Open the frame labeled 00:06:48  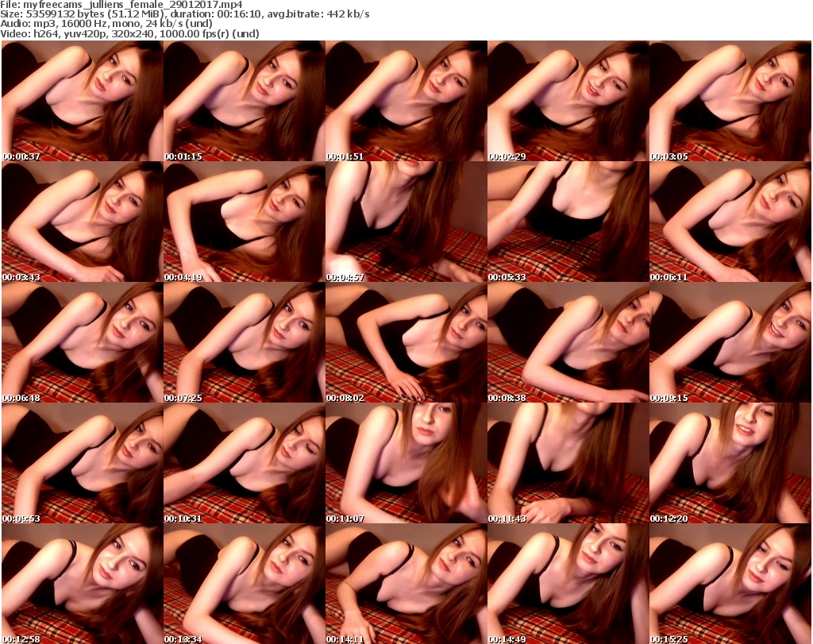coord(82,342)
